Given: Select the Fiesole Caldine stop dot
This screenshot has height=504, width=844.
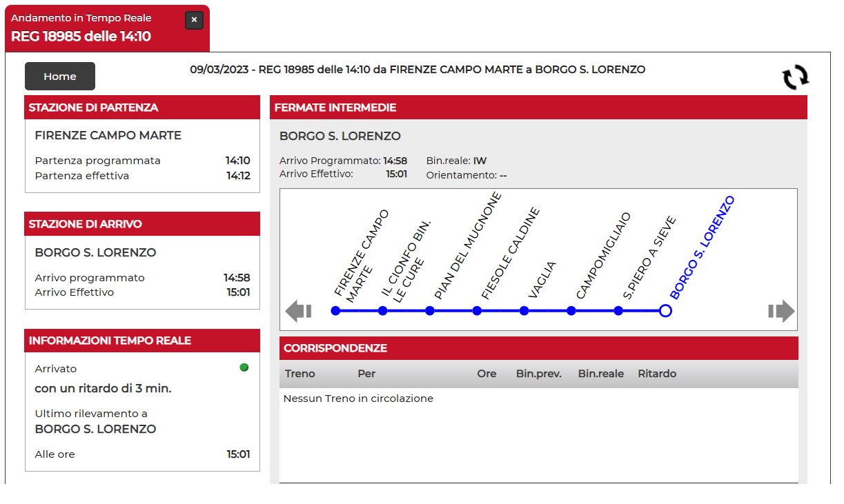Looking at the screenshot, I should [477, 311].
